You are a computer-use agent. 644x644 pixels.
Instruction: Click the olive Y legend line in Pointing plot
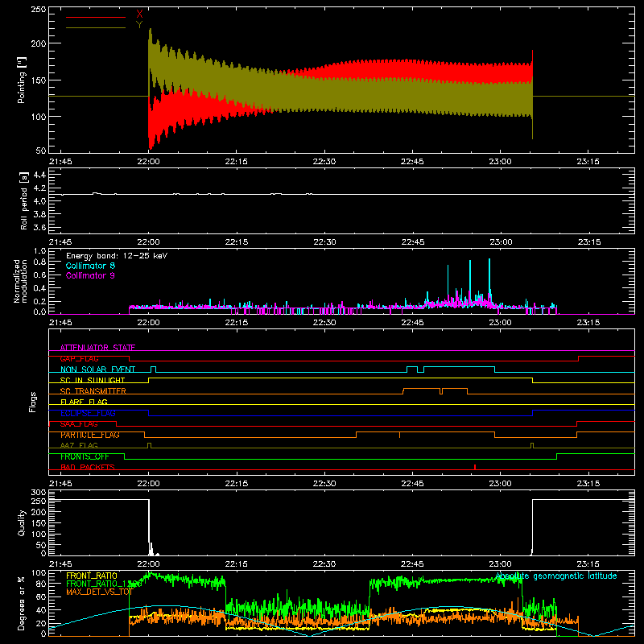tap(95, 28)
